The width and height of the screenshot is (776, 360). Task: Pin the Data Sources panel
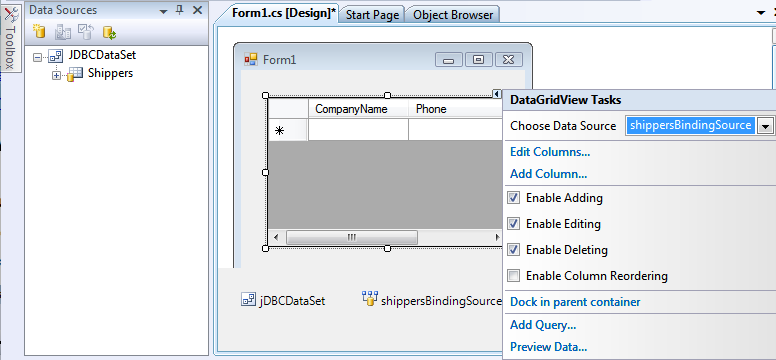[x=180, y=10]
